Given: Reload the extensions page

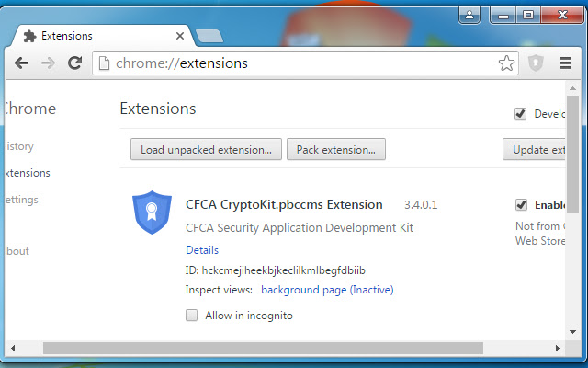Looking at the screenshot, I should [75, 63].
